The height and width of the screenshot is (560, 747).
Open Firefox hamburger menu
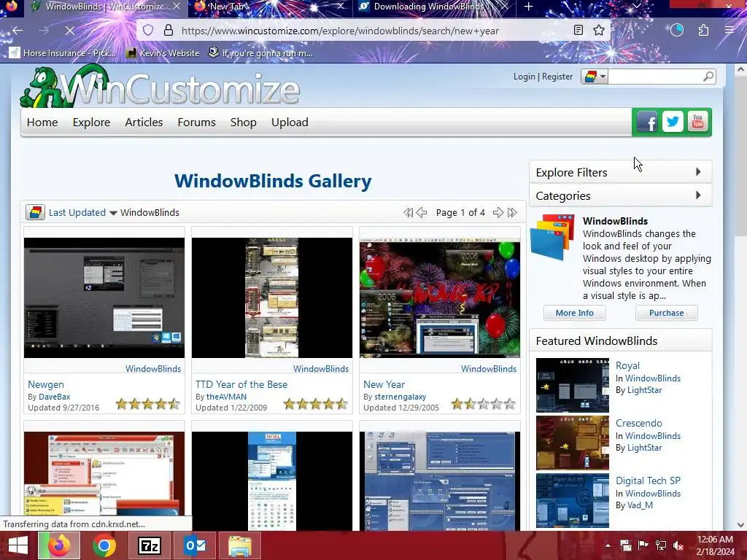tap(729, 31)
